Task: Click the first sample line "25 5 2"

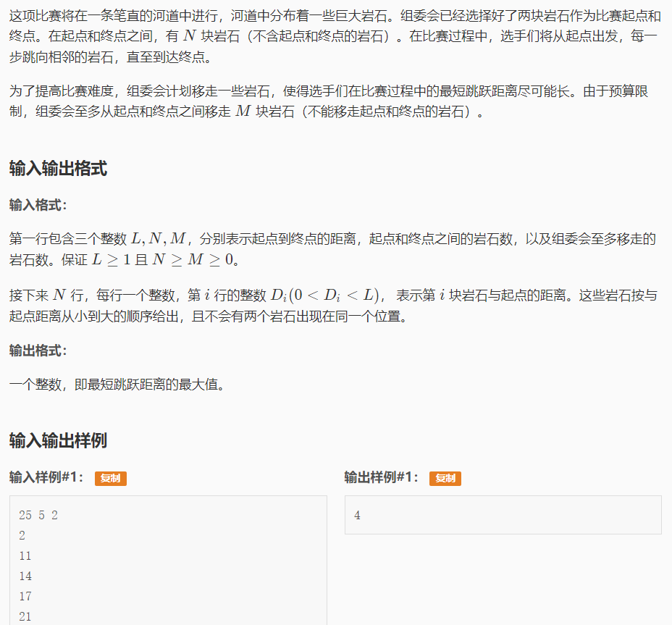Action: [x=38, y=515]
